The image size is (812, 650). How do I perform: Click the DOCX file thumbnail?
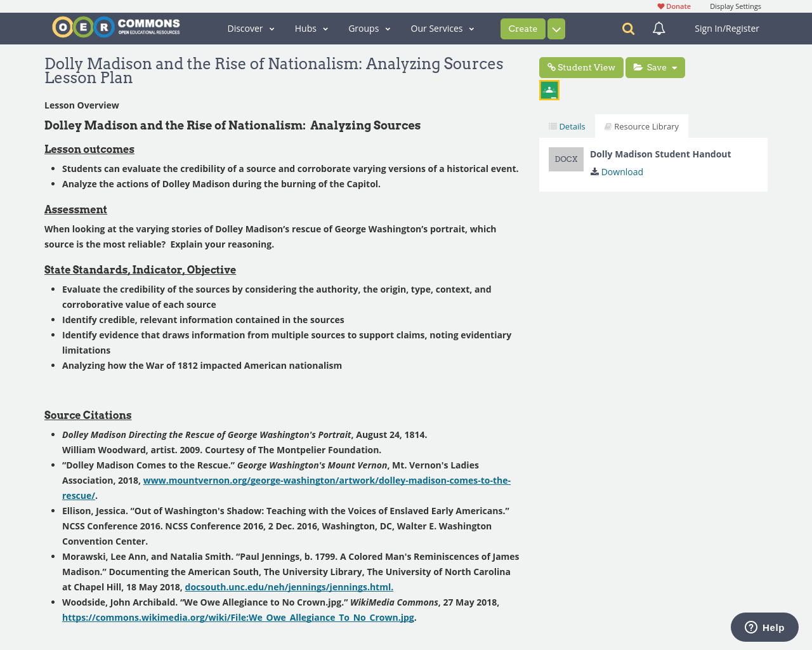pos(566,159)
